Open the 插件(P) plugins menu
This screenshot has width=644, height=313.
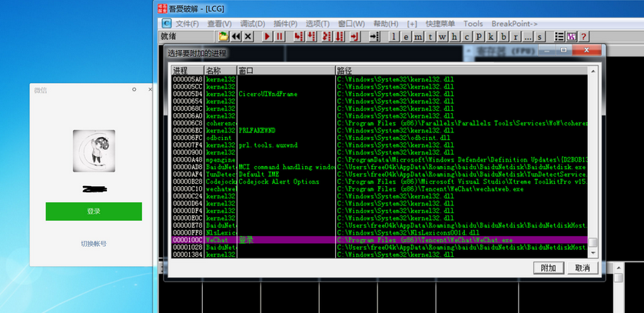(285, 24)
